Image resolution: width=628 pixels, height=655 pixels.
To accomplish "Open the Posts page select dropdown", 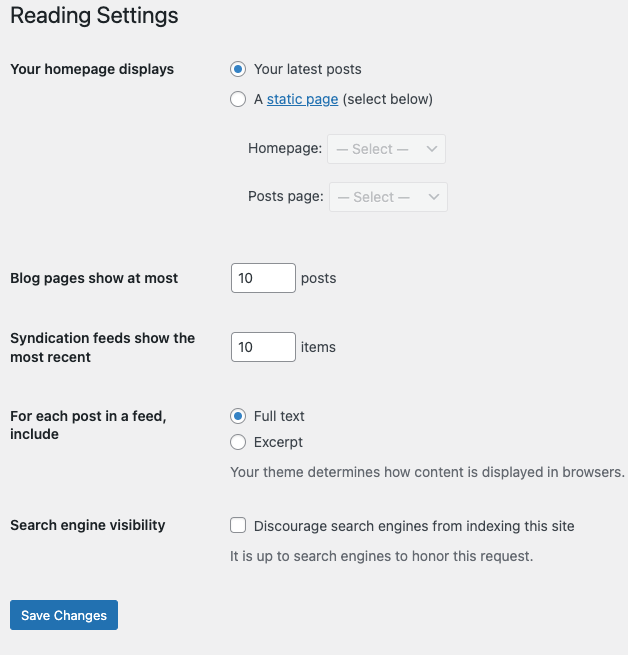I will (x=387, y=197).
